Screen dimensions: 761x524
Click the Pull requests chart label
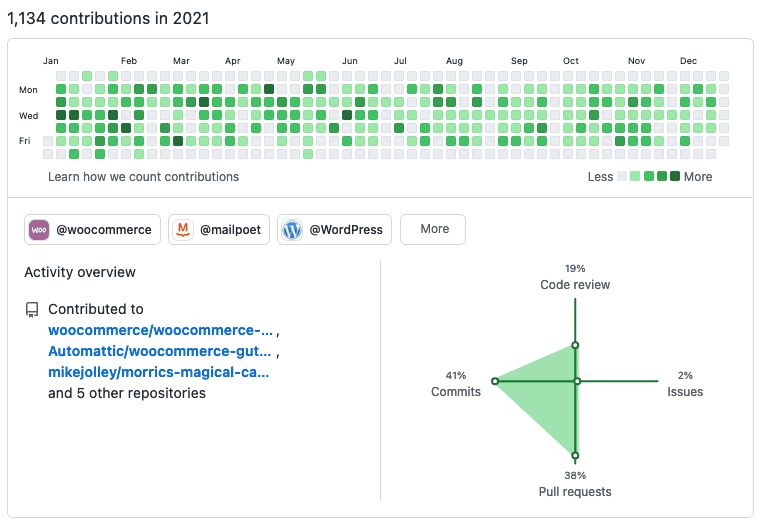click(575, 491)
